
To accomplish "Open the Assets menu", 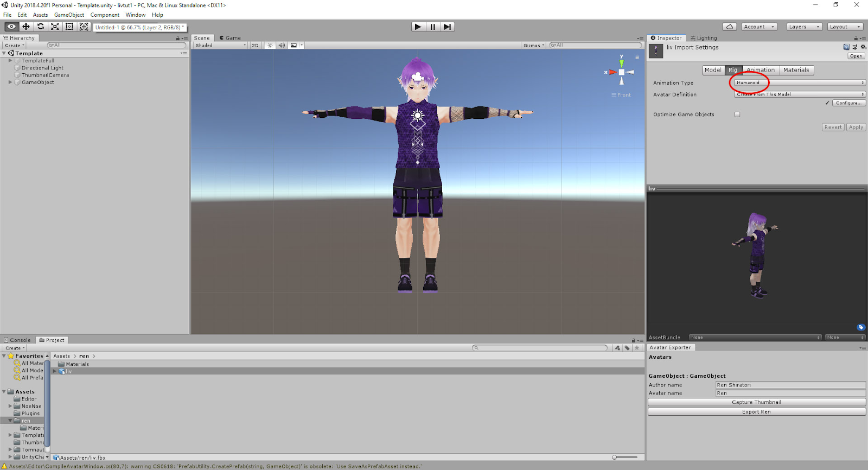I will pyautogui.click(x=40, y=15).
